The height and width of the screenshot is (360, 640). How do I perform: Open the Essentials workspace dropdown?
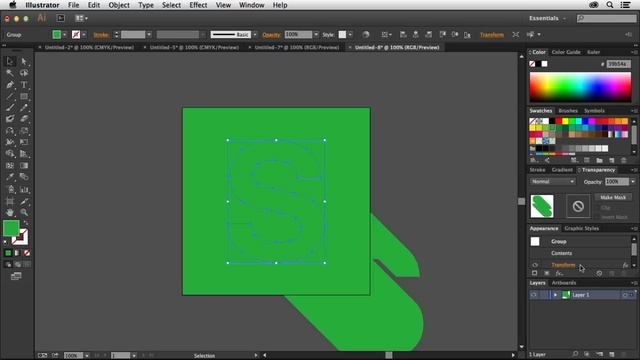click(x=547, y=18)
